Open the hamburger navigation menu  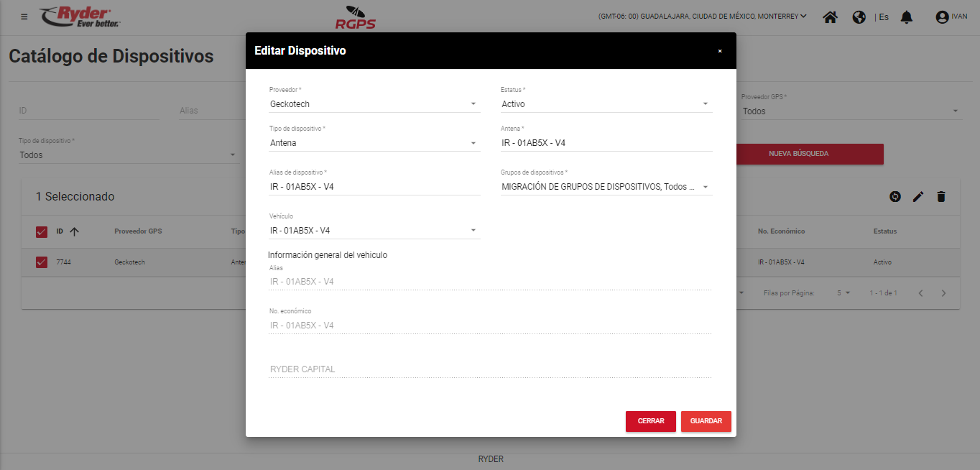coord(24,17)
